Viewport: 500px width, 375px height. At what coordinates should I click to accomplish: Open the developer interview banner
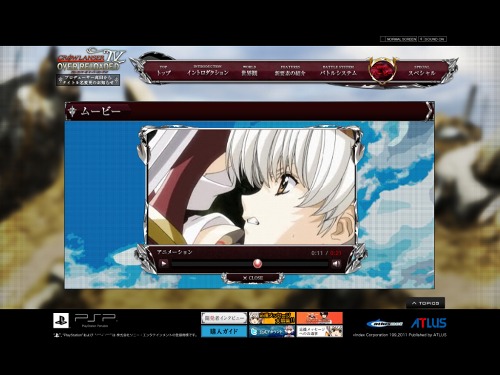point(224,318)
